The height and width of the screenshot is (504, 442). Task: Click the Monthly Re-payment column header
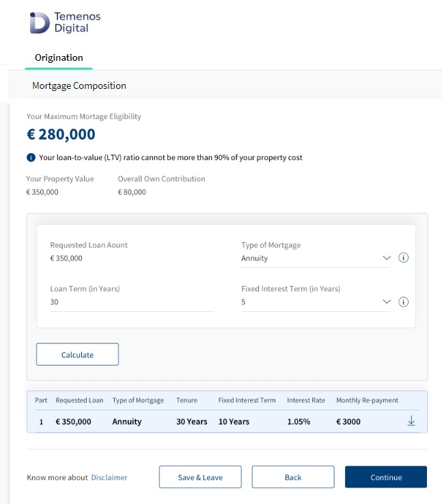click(x=368, y=400)
